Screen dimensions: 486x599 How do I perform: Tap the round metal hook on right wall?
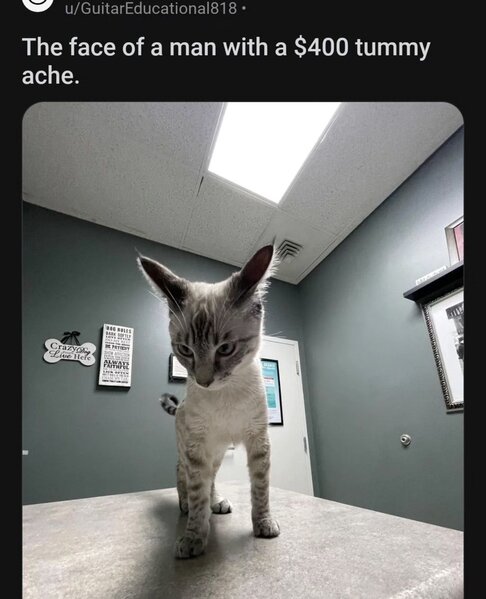[x=405, y=440]
